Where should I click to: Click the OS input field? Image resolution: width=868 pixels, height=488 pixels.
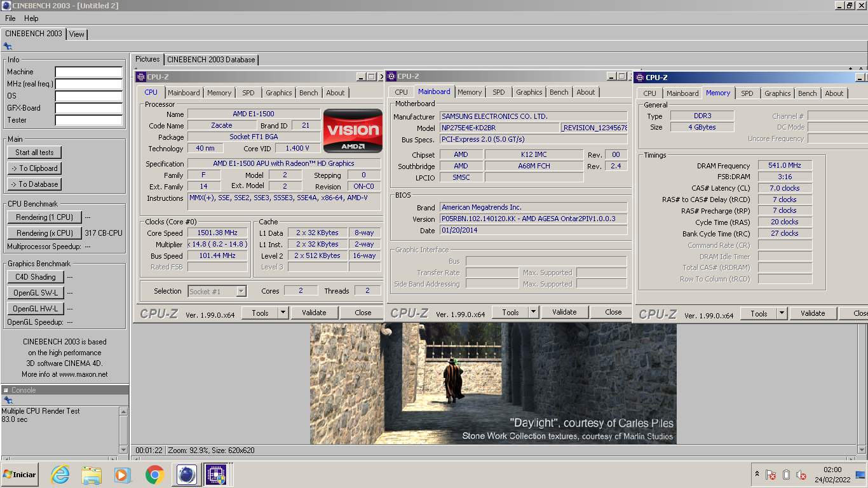tap(89, 96)
